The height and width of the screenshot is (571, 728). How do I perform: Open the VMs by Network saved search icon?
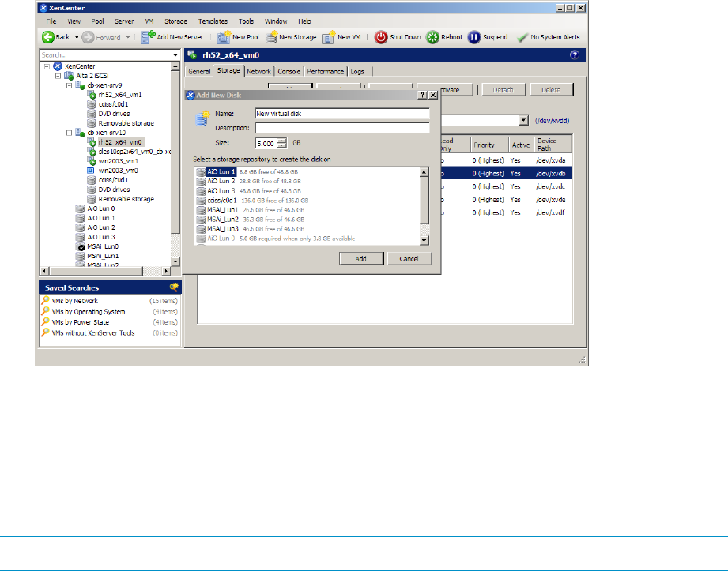tap(45, 301)
